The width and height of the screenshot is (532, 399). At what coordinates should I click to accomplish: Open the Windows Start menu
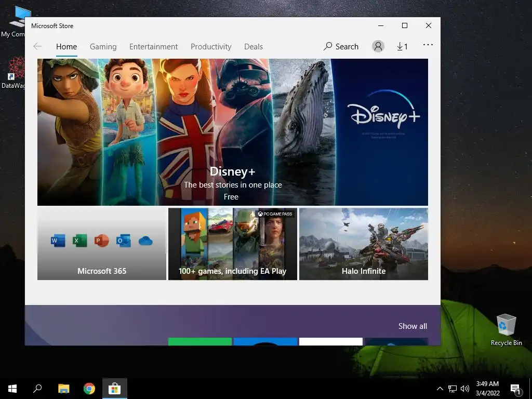point(12,389)
